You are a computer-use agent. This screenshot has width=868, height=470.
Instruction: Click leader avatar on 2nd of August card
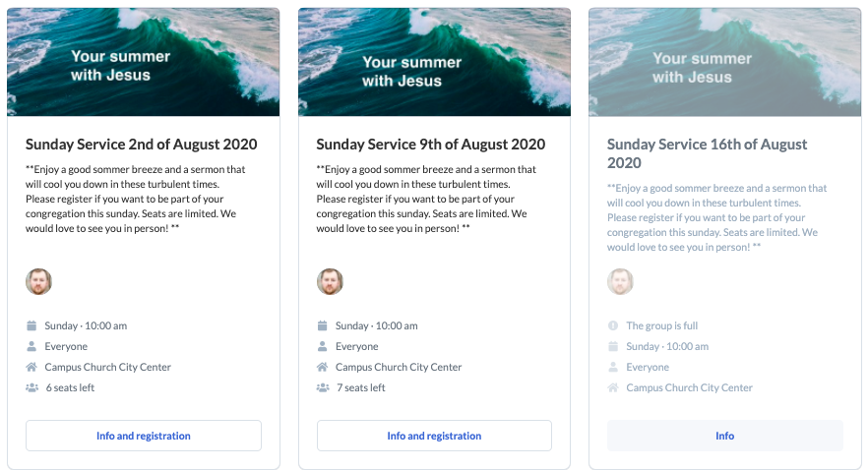pos(38,281)
